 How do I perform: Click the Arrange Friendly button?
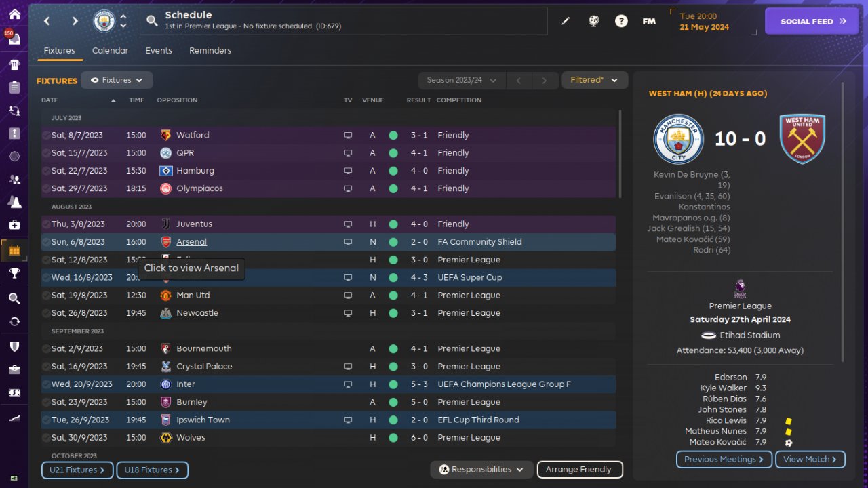click(x=579, y=470)
